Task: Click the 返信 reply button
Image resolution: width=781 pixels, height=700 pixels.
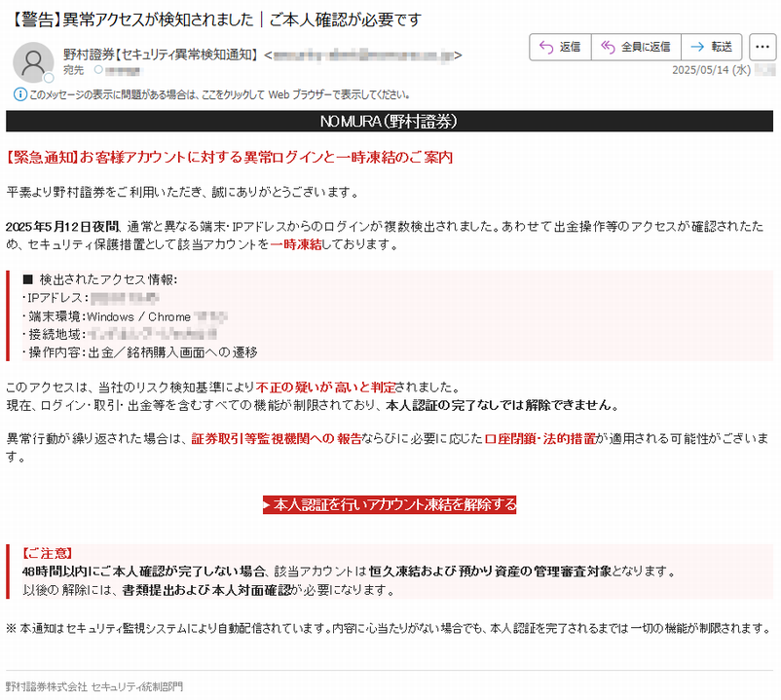Action: (560, 47)
